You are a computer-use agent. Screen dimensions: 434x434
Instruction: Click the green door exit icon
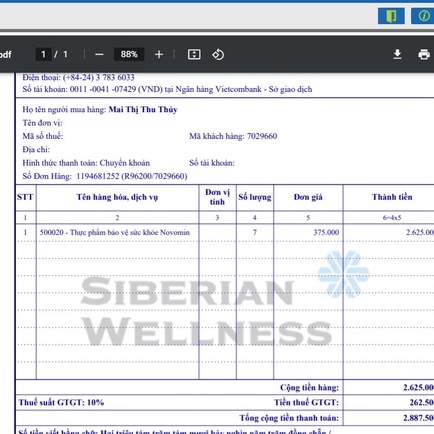391,16
